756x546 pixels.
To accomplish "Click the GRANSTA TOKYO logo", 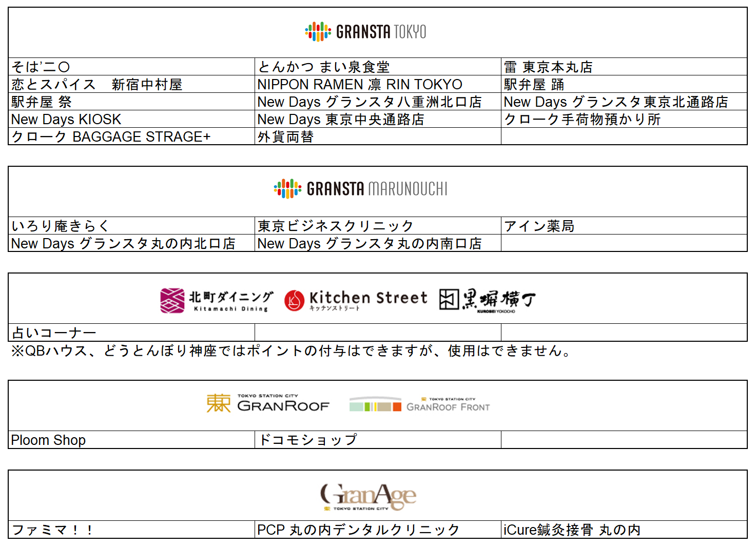I will (x=365, y=32).
